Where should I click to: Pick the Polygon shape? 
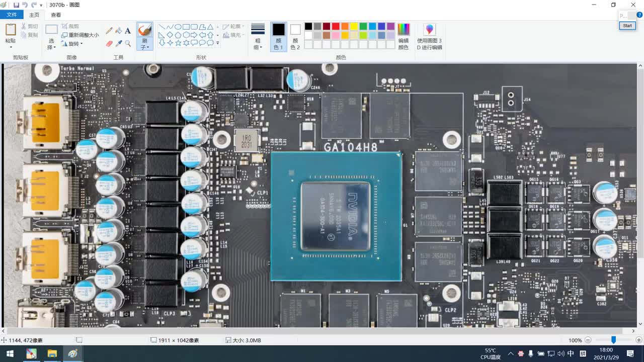tap(202, 27)
